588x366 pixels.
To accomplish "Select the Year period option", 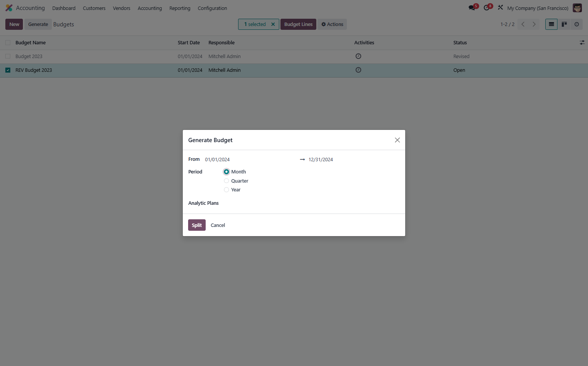I will point(226,189).
